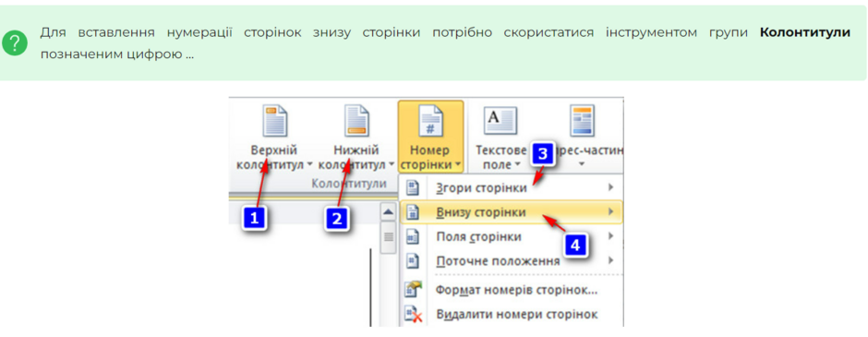The width and height of the screenshot is (868, 337).
Task: Click the Верхній колонтитул label
Action: pyautogui.click(x=271, y=157)
